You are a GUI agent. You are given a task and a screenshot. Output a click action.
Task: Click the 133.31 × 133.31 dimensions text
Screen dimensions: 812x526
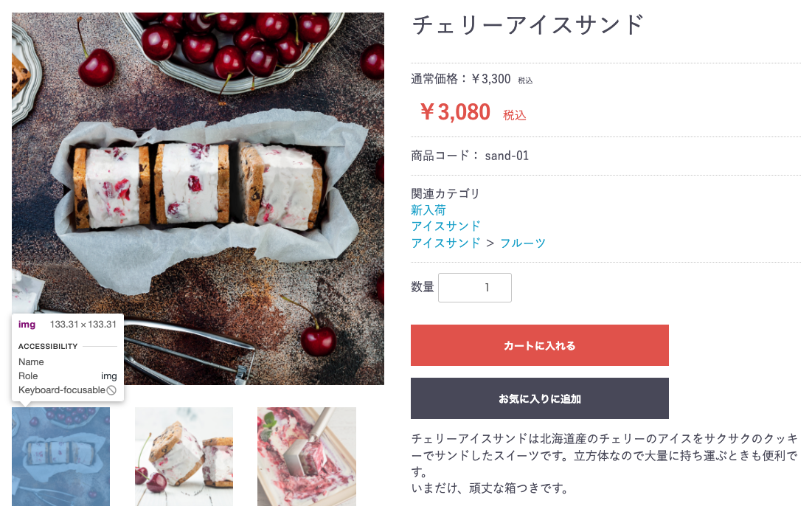click(83, 325)
